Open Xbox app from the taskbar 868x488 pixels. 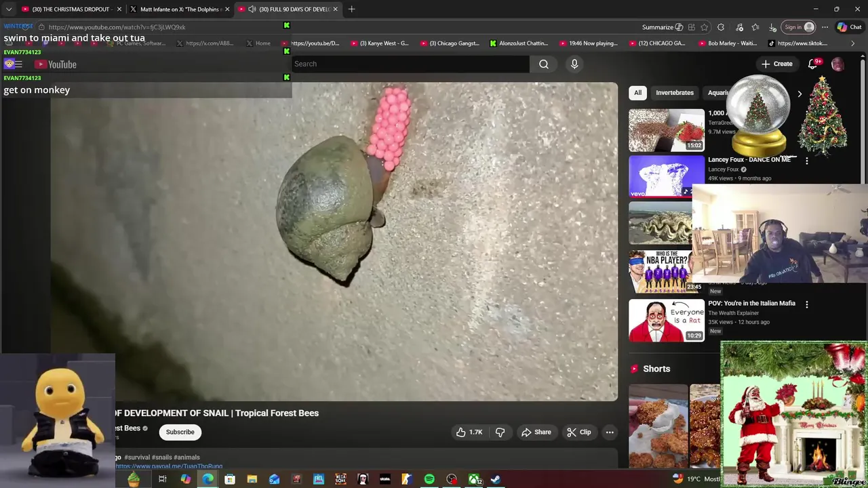[x=474, y=479]
